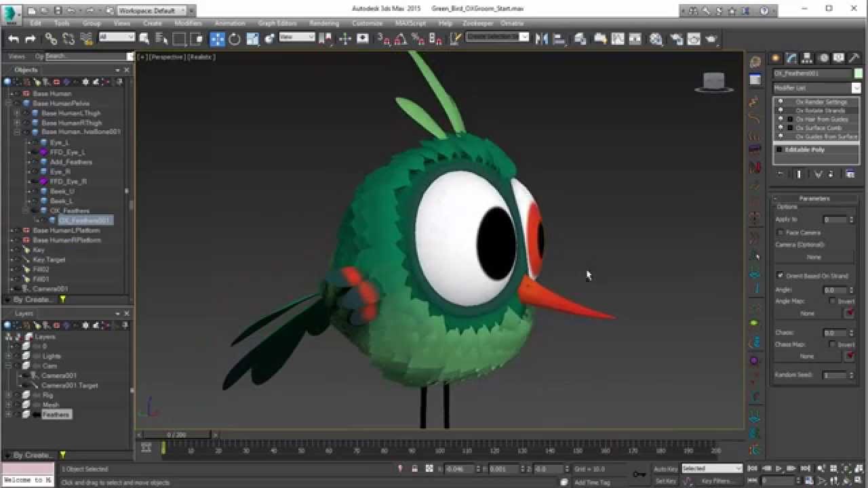The image size is (868, 488).
Task: Open Render Setup from toolbar
Action: 676,39
